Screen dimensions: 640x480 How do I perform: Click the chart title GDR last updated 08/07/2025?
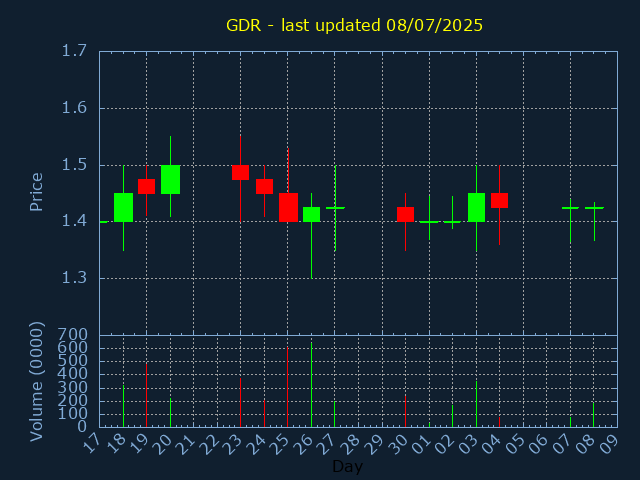(354, 25)
